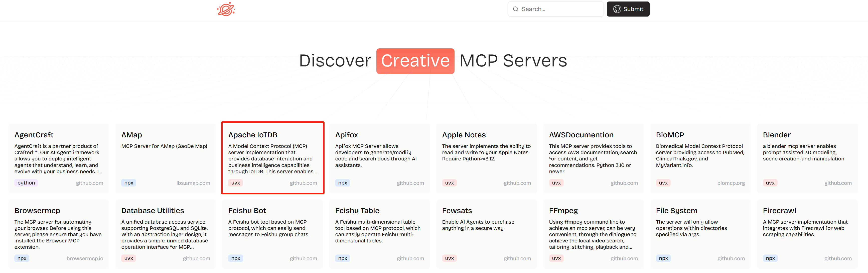Click the python tag on the AgentCraft card
Screen dimensions: 868x273
click(x=26, y=183)
